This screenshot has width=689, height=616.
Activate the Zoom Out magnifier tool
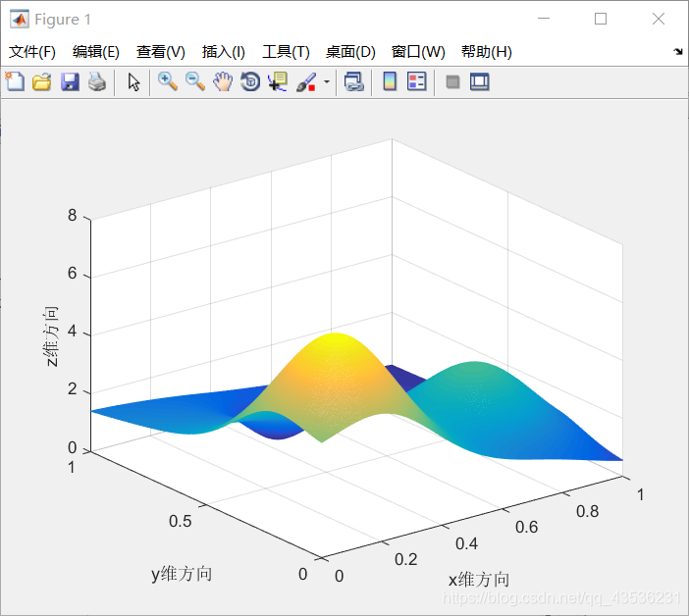point(195,81)
